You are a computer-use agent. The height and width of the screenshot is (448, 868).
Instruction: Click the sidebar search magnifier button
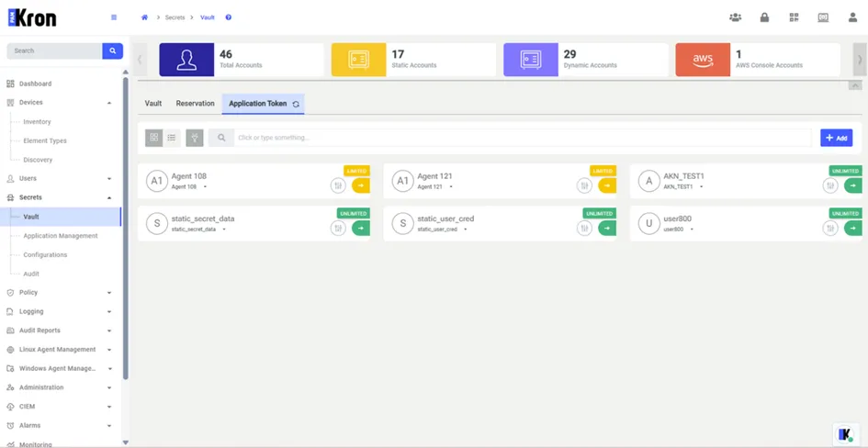[x=112, y=50]
